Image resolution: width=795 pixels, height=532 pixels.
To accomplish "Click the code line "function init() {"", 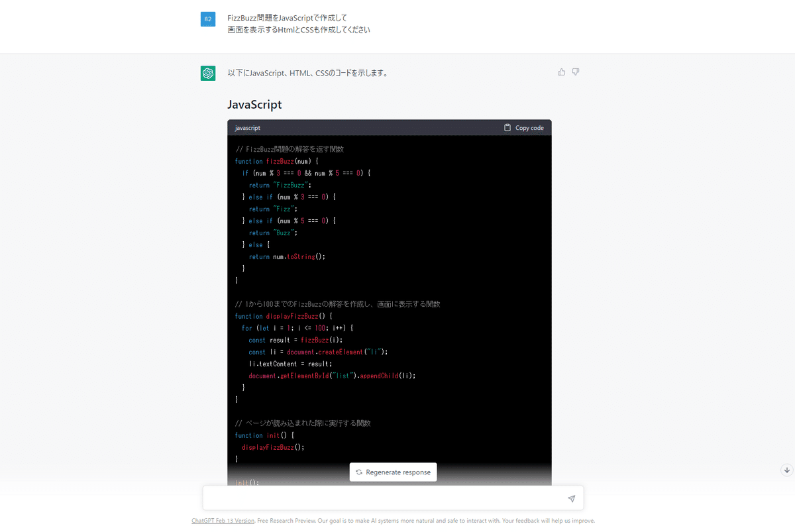I will tap(264, 435).
